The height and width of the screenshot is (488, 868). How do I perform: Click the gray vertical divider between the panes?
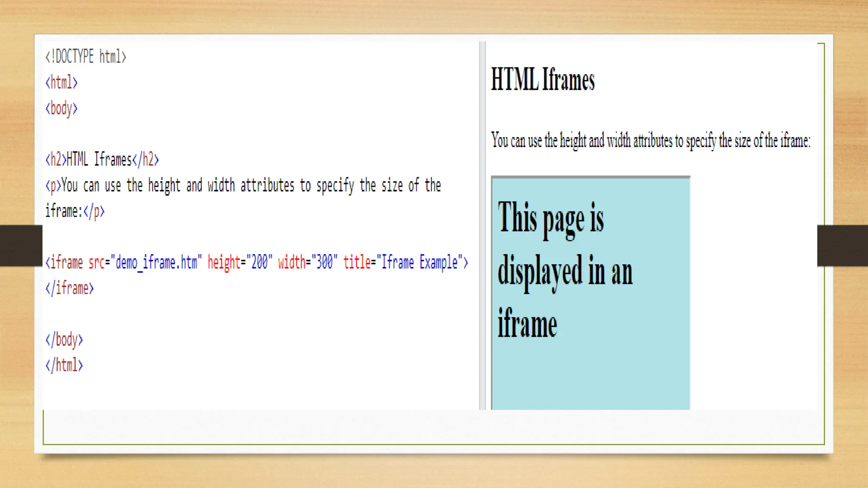click(x=482, y=225)
